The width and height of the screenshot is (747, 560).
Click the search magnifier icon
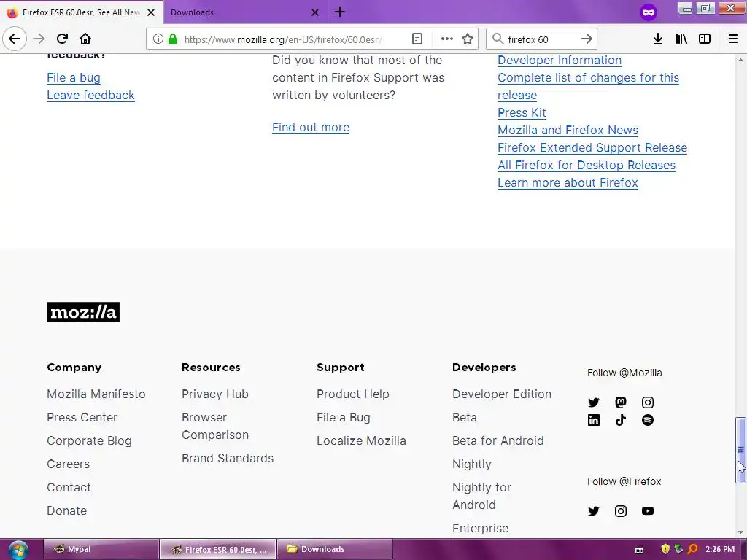(498, 39)
